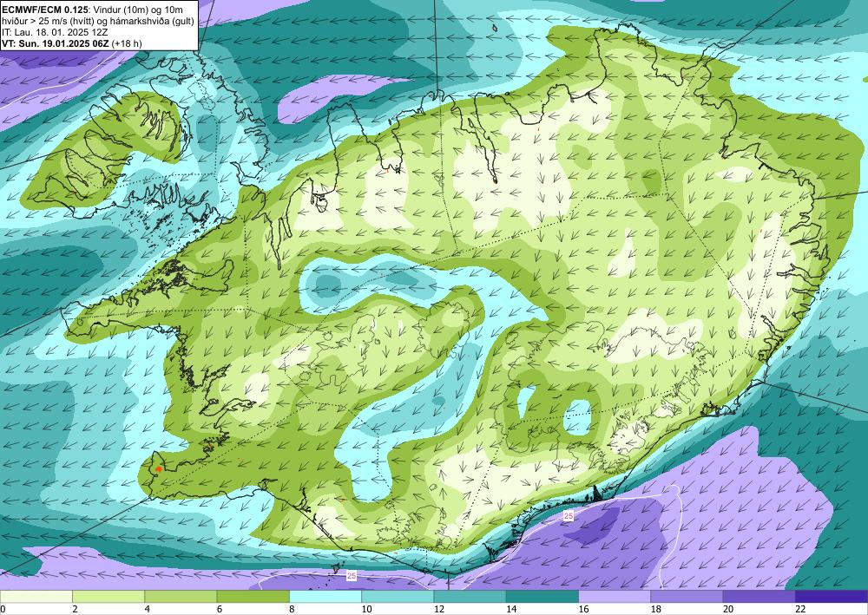
Task: Click the deep indigo legend swatch above 22
Action: 832,597
